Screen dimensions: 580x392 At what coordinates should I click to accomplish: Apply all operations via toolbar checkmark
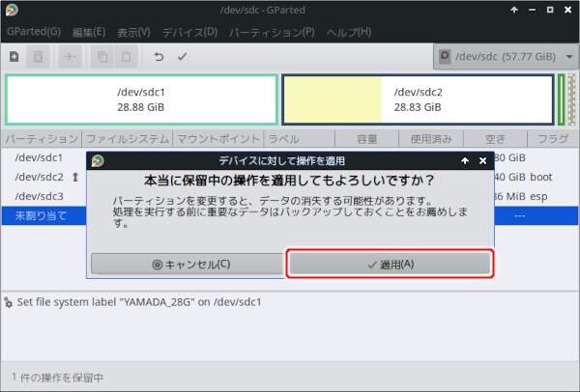(183, 57)
